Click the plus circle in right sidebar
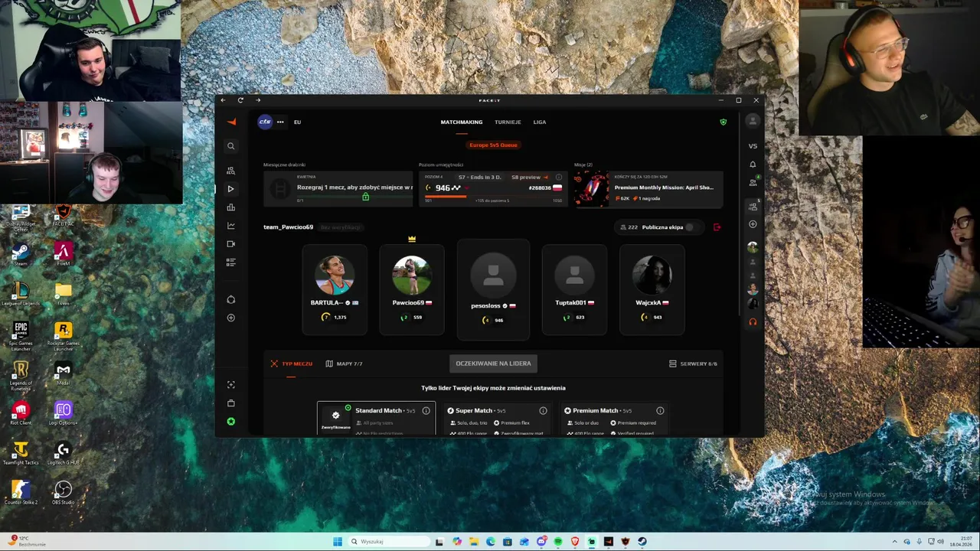The image size is (980, 551). click(753, 224)
